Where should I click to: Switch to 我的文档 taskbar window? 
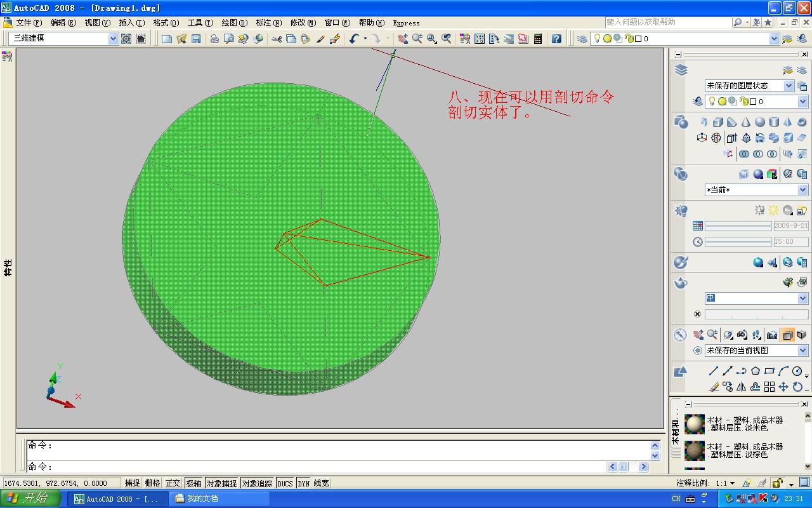coord(219,498)
